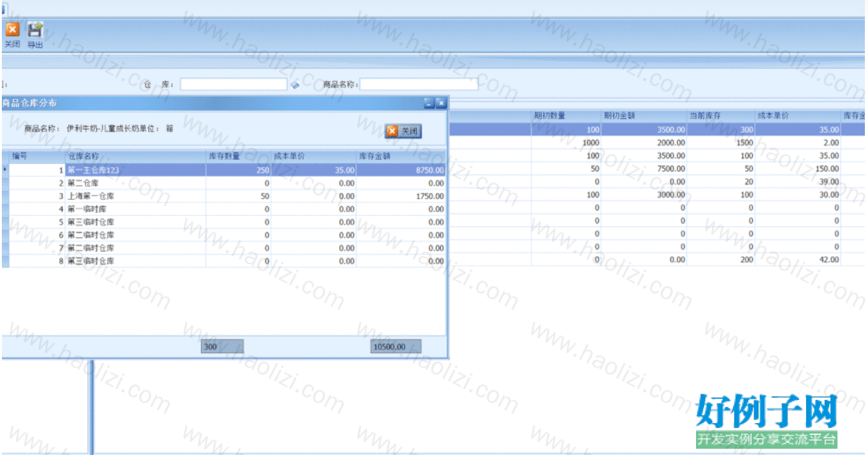Click the 当前库存 column header in main grid
This screenshot has height=455, width=868.
click(721, 116)
